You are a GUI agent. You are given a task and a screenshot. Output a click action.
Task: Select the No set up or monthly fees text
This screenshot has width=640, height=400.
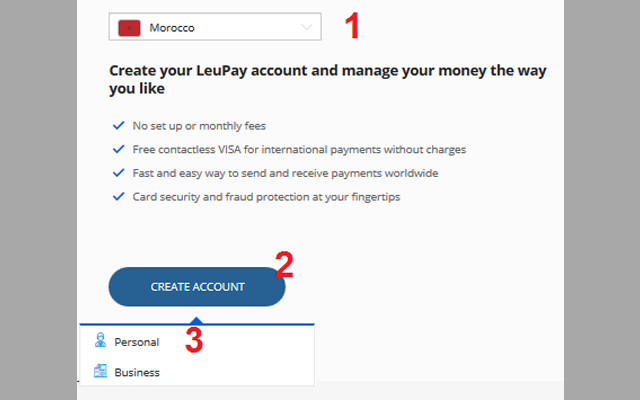pos(199,126)
